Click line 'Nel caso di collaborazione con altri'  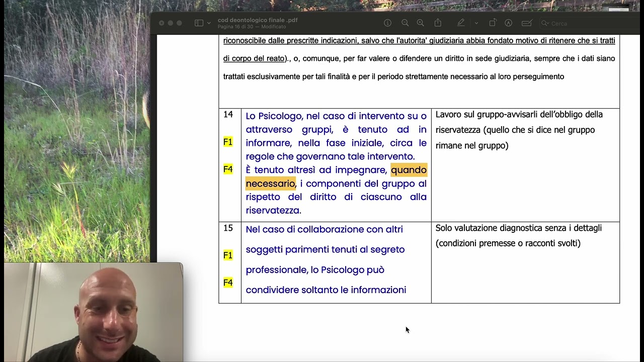point(325,229)
